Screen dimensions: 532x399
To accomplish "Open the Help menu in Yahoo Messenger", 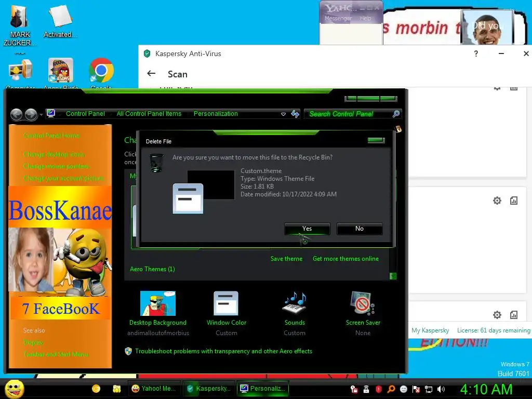I will click(x=365, y=18).
